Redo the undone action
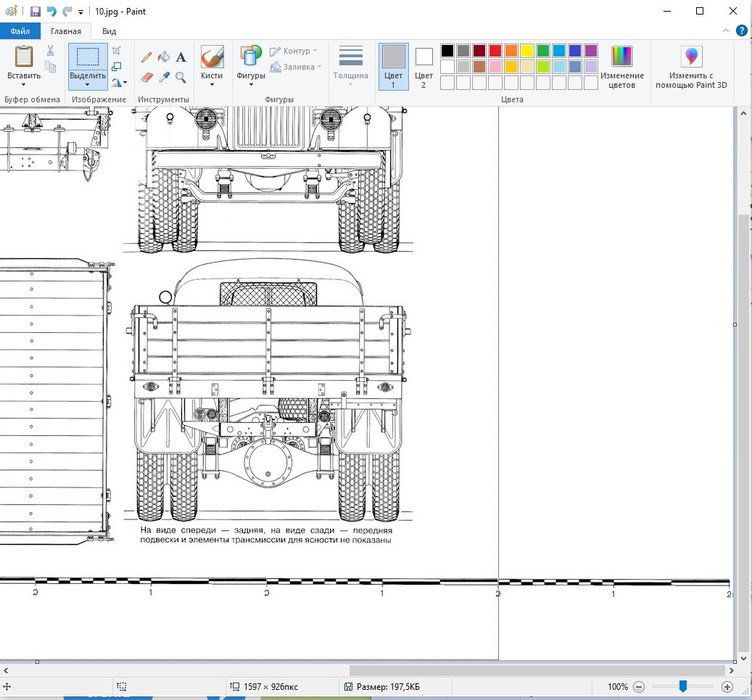 click(67, 11)
